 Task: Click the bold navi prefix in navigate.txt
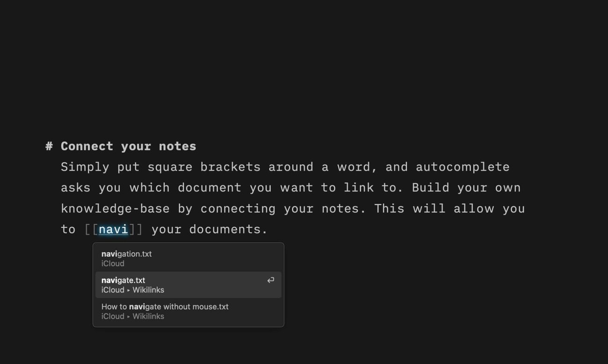[x=109, y=280]
